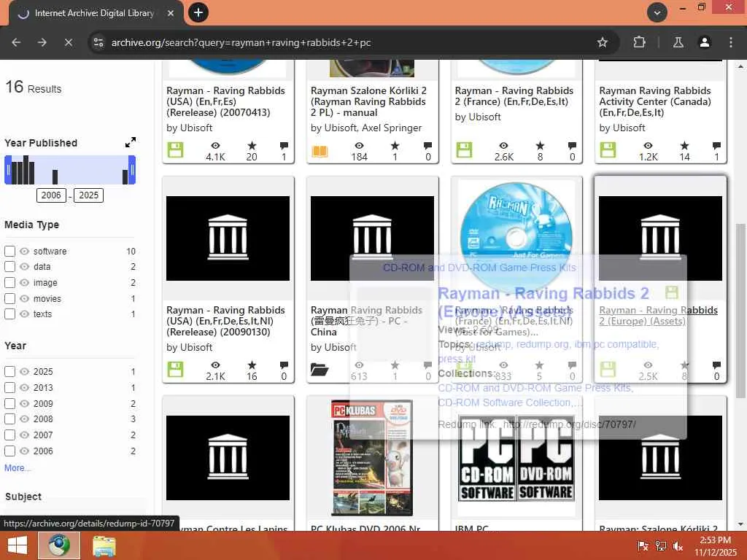The height and width of the screenshot is (560, 747).
Task: Open a new browser tab
Action: (x=198, y=12)
